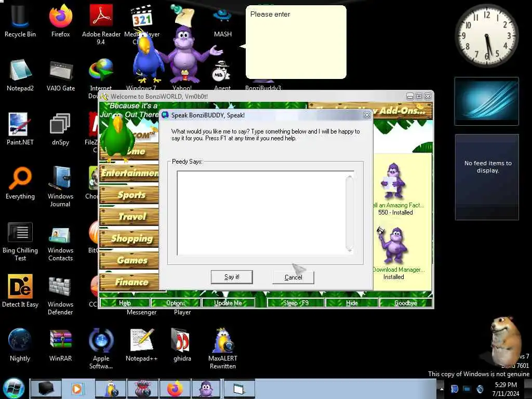Open the MASH desktop icon
Screen dimensions: 532x399
coord(222,22)
